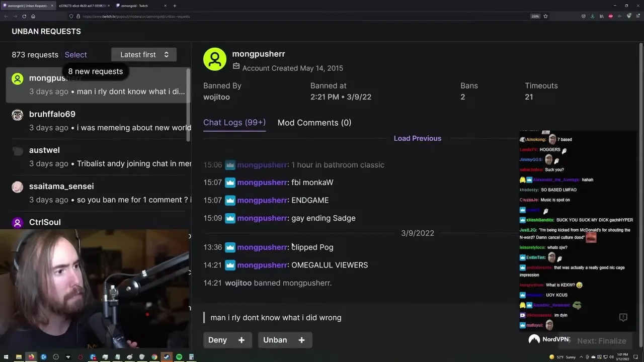This screenshot has width=644, height=362.
Task: Reload the page with the browser refresh icon
Action: (24, 16)
